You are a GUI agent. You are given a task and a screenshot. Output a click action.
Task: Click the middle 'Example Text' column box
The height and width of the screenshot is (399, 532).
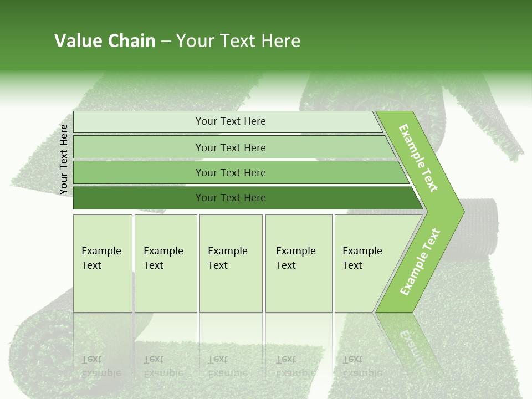click(231, 263)
